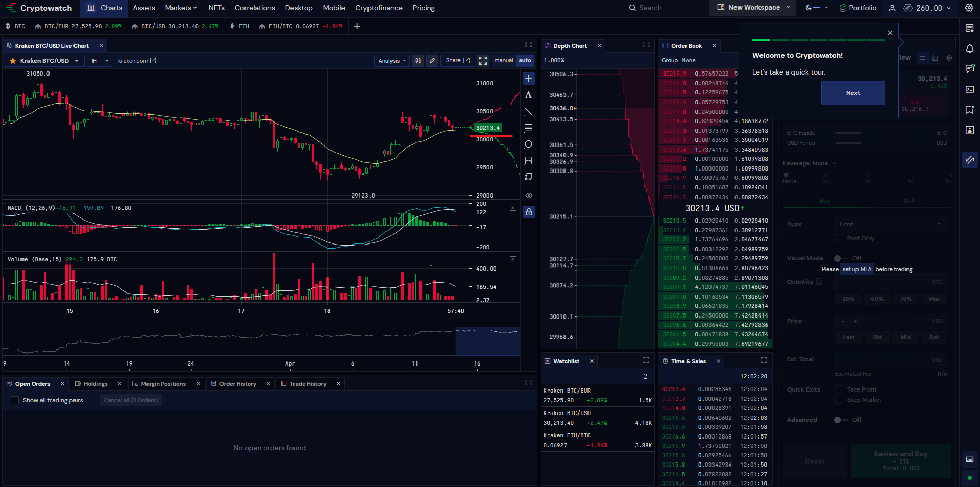The height and width of the screenshot is (487, 980).
Task: Switch price scale to auto
Action: 525,61
